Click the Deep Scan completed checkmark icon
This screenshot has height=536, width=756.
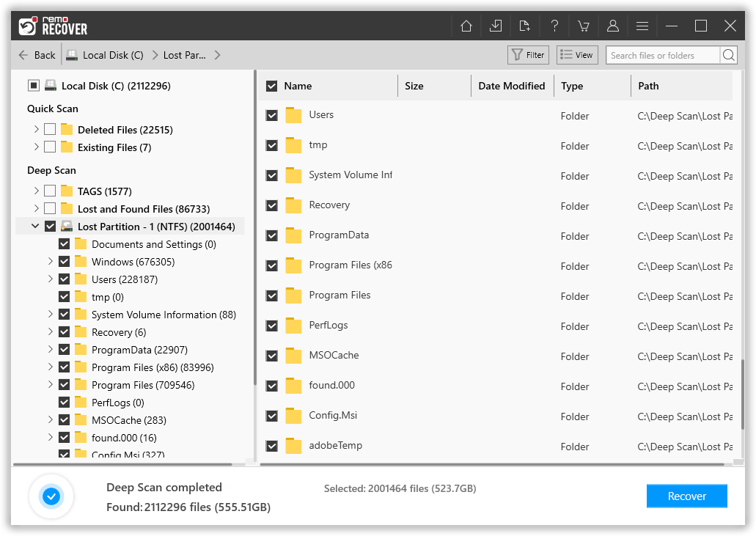coord(51,496)
